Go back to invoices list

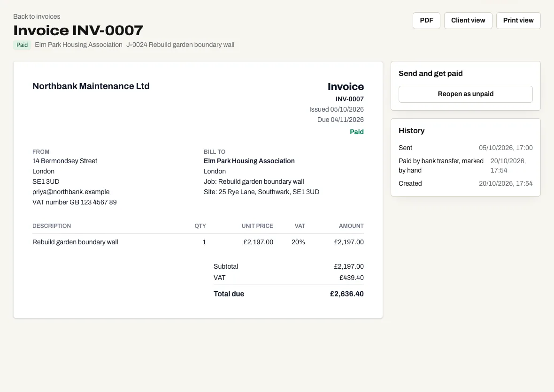pyautogui.click(x=37, y=16)
